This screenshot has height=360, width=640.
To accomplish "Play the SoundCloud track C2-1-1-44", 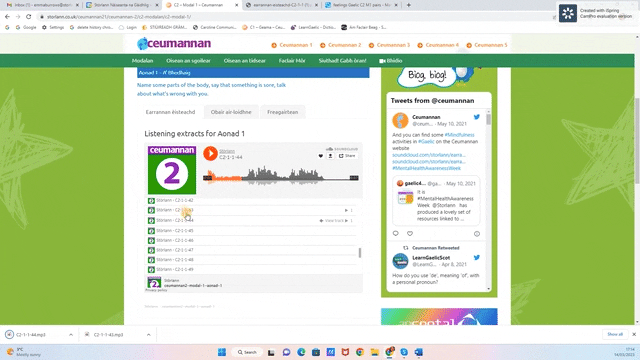I will tap(210, 153).
